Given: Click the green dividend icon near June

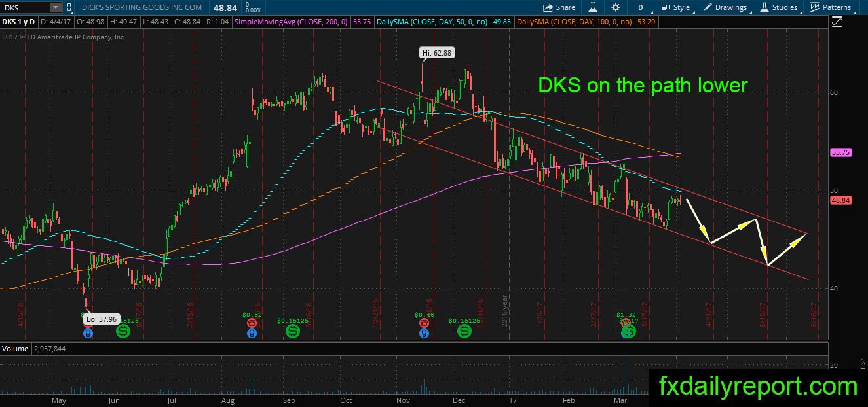Looking at the screenshot, I should (x=123, y=331).
